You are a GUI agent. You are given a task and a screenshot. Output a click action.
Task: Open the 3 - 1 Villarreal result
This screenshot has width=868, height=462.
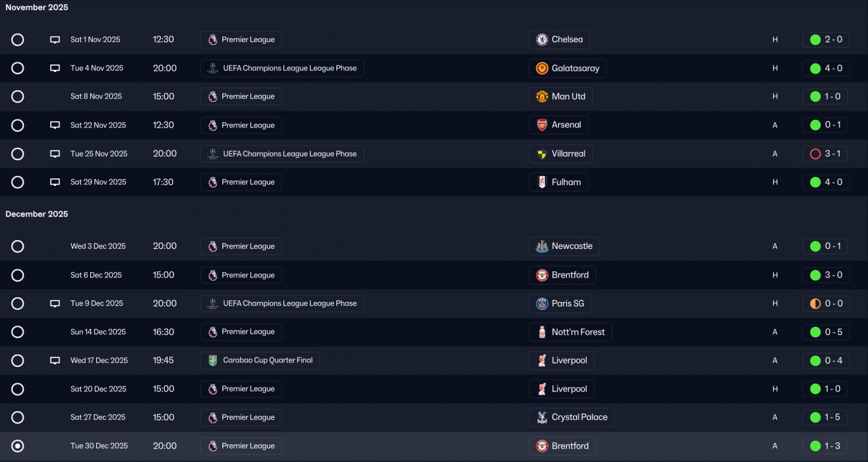pyautogui.click(x=825, y=154)
